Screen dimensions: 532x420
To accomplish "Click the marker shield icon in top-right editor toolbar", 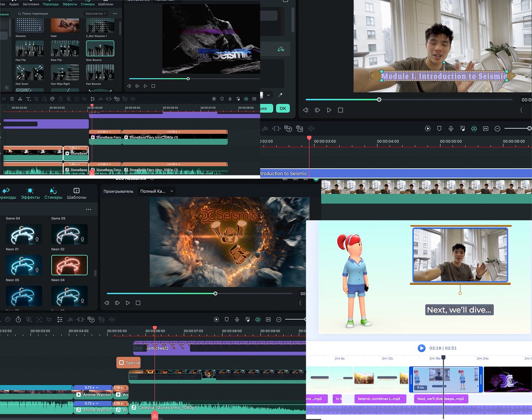I will coord(439,128).
